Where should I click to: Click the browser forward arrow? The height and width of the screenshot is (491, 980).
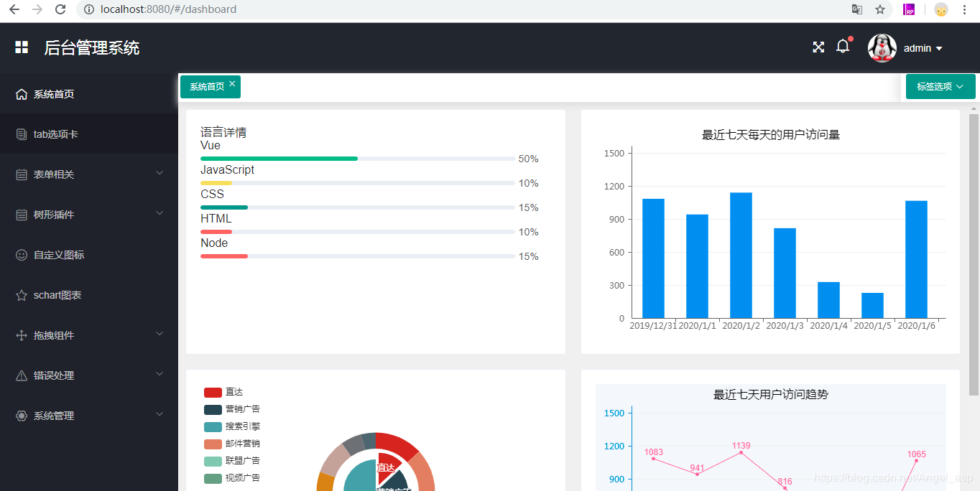coord(37,9)
